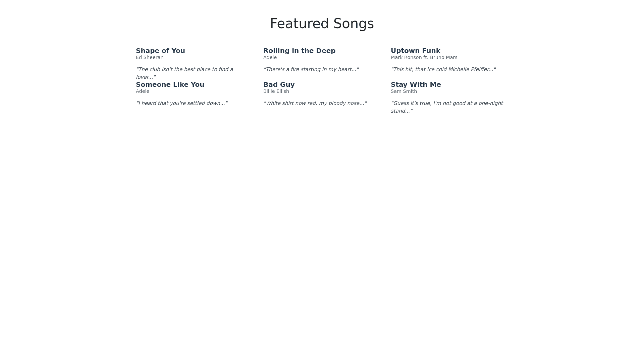The width and height of the screenshot is (644, 362).
Task: Click the "The club isn't the best place" lyric
Action: [x=184, y=70]
